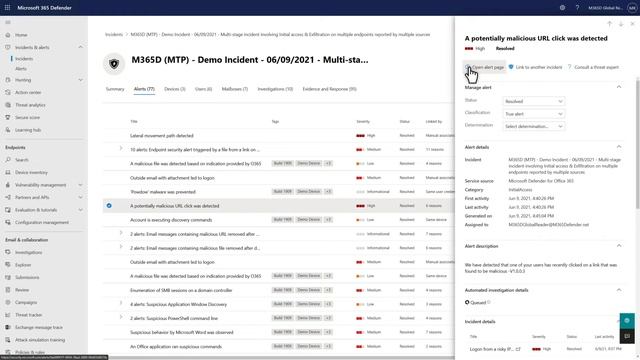The height and width of the screenshot is (360, 640).
Task: Click the Home icon in sidebar
Action: pos(8,35)
